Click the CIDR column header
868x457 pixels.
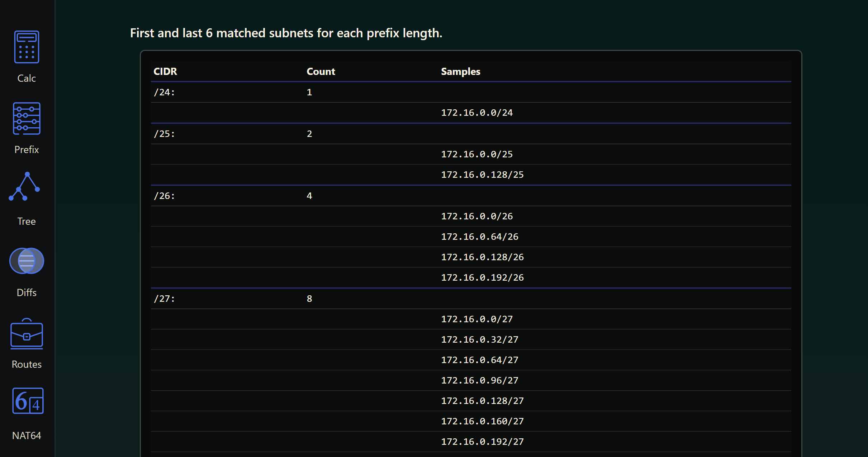pyautogui.click(x=165, y=71)
